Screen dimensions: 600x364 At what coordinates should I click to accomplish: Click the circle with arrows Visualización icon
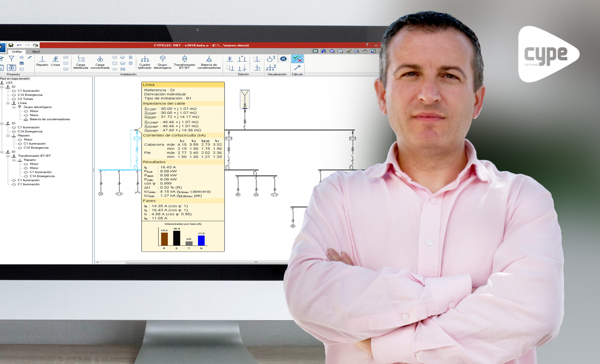click(271, 59)
